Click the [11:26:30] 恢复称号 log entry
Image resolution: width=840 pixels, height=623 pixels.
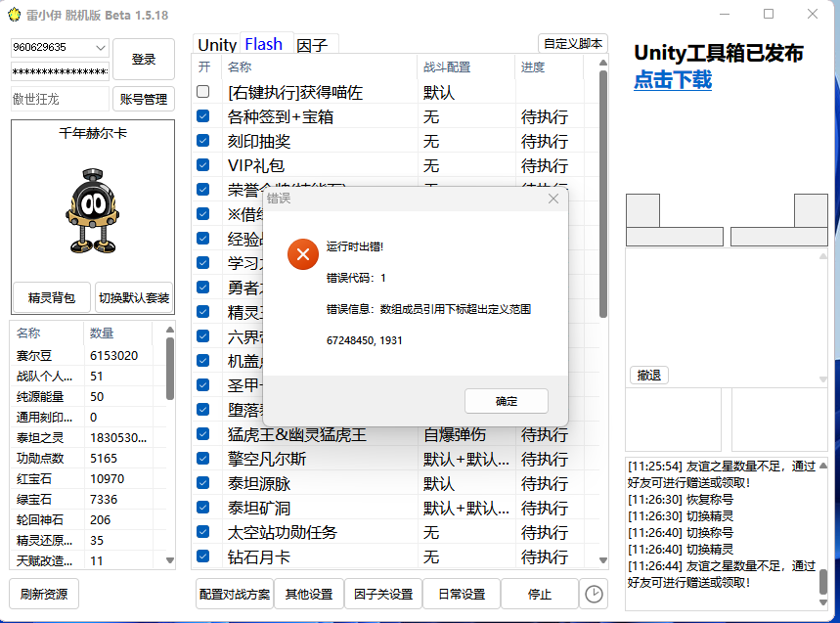(x=681, y=499)
